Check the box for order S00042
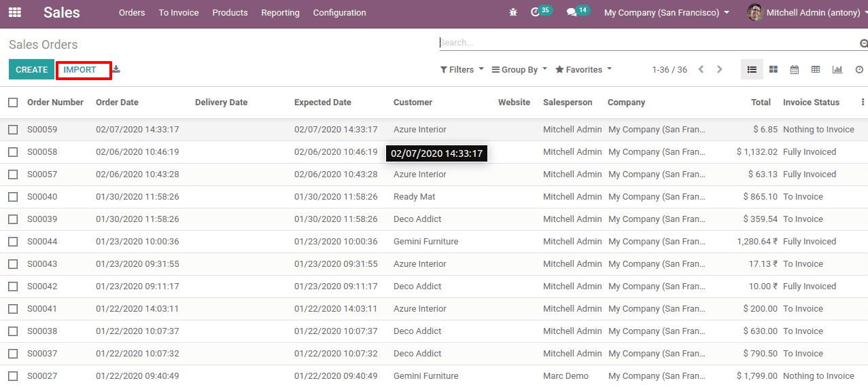The image size is (868, 387). coord(13,287)
